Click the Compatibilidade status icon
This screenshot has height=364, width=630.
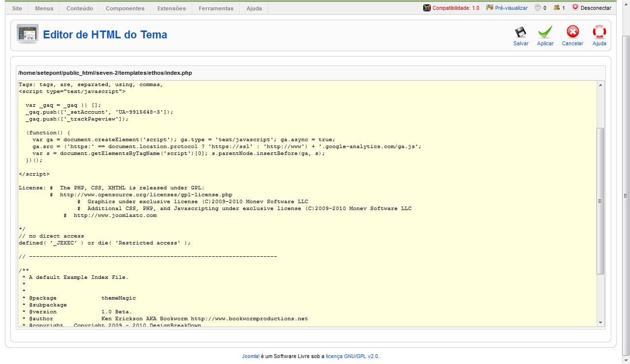(x=427, y=8)
